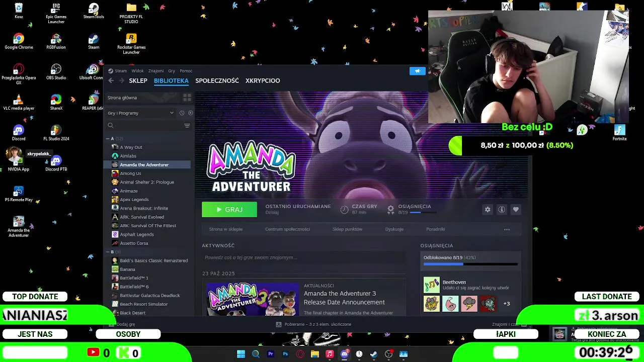Open Beethoven achievement thumbnail
644x362 pixels.
(432, 285)
